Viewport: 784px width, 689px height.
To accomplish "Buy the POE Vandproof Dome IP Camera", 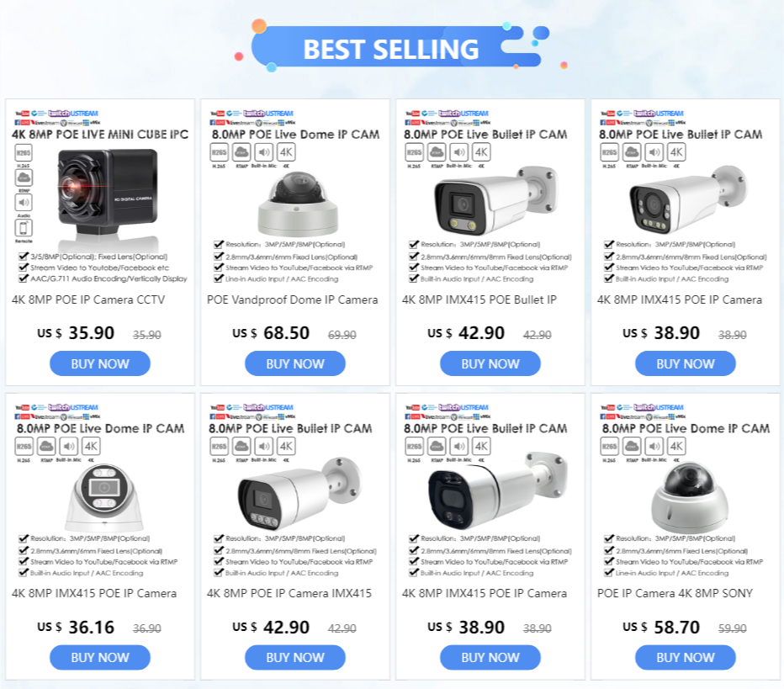I will click(295, 363).
